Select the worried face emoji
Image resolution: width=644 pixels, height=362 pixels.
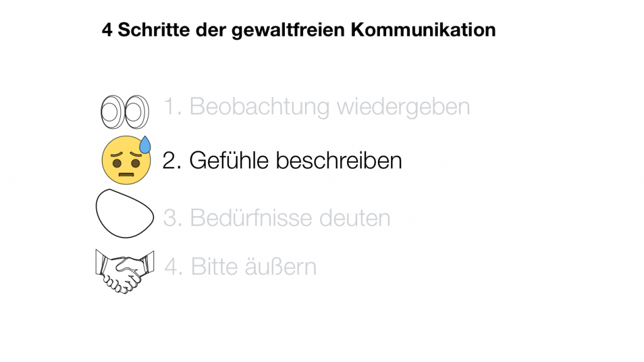(x=125, y=161)
